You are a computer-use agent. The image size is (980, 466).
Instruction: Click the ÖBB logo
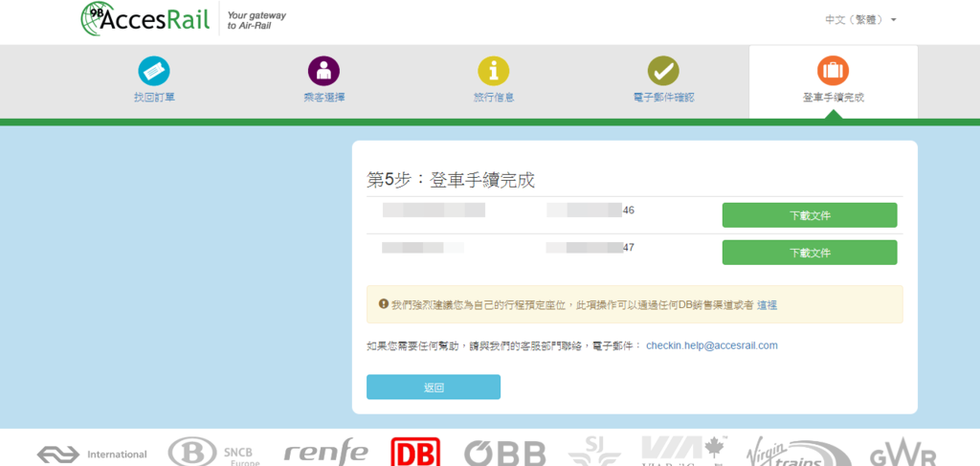coord(504,454)
